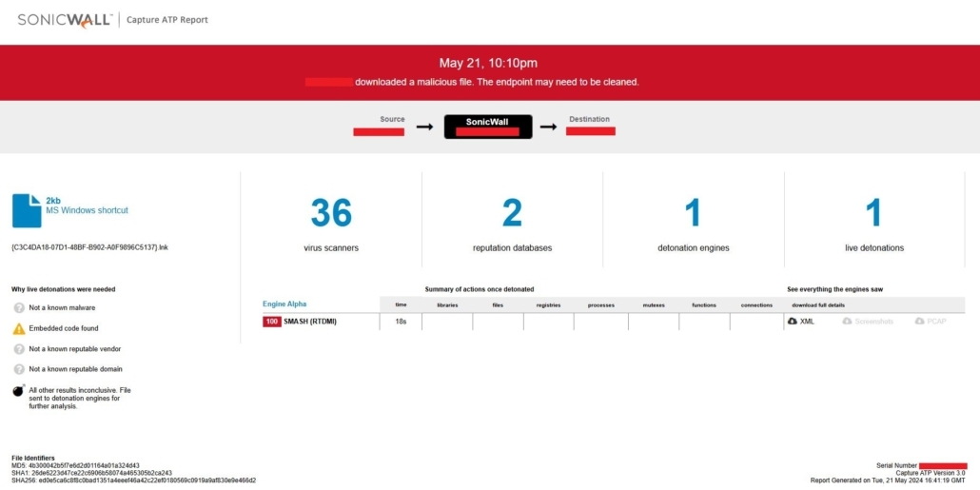Click the SonicWall logo
This screenshot has height=490, width=980.
pos(65,20)
